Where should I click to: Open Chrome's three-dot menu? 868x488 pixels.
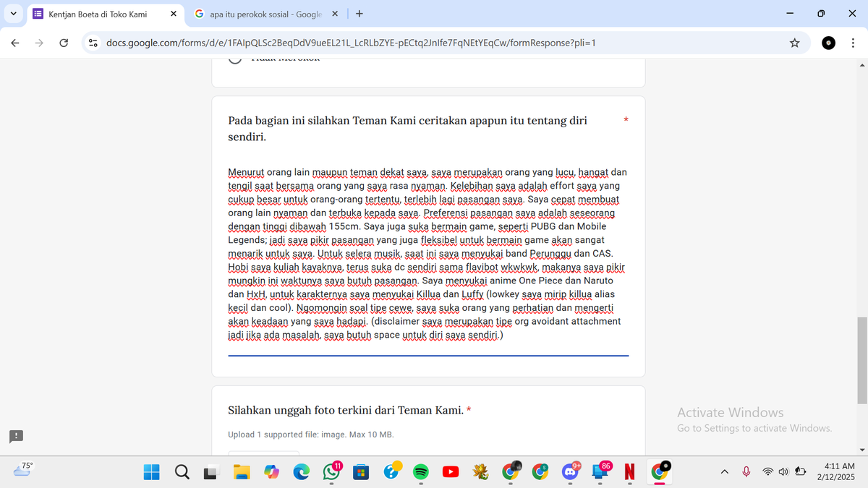pyautogui.click(x=853, y=43)
